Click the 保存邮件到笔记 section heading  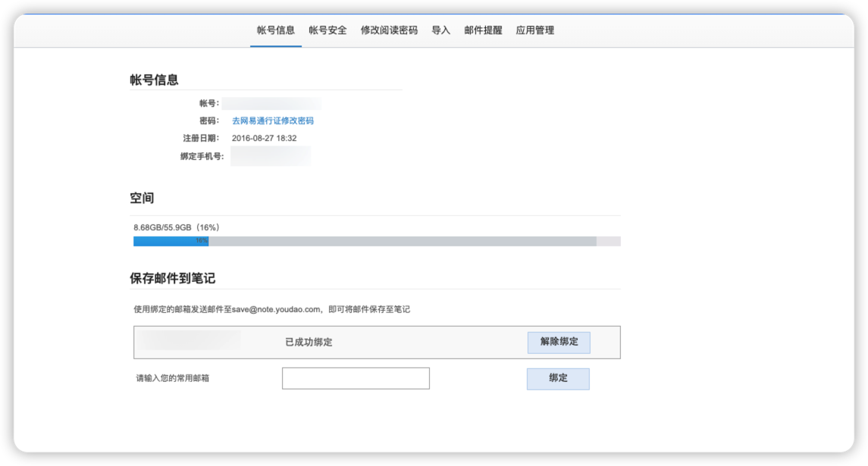[172, 278]
